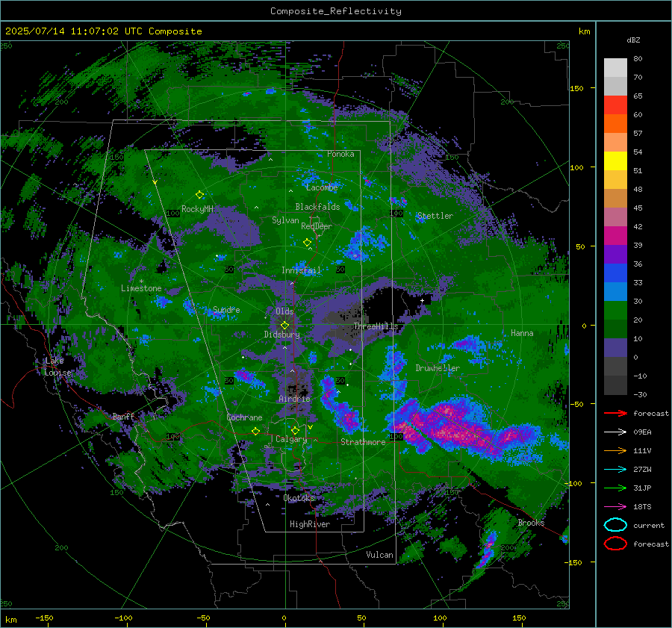Select yellow diamond marker below Cochrane

(255, 432)
